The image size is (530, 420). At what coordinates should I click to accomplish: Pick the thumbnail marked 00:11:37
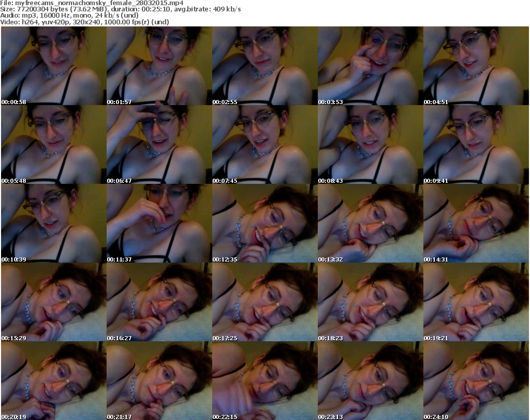tap(159, 223)
